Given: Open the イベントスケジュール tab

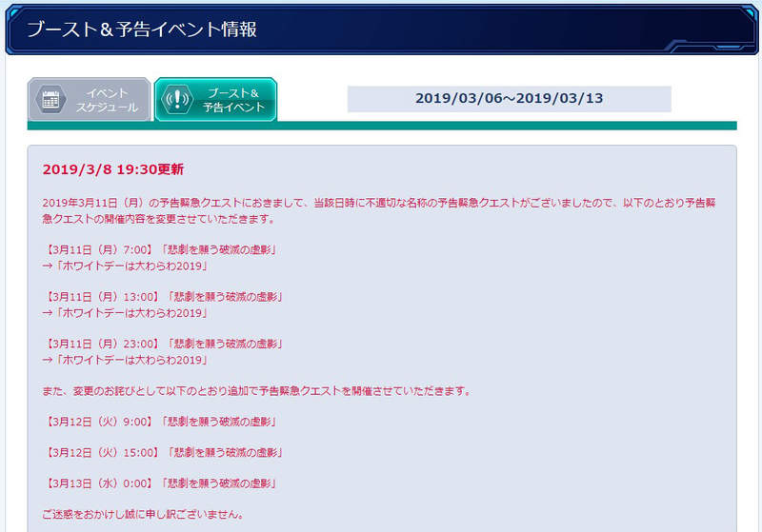Looking at the screenshot, I should pyautogui.click(x=89, y=100).
